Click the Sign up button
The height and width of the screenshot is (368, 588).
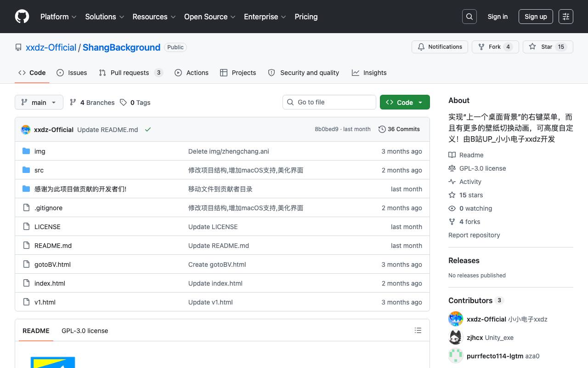536,17
